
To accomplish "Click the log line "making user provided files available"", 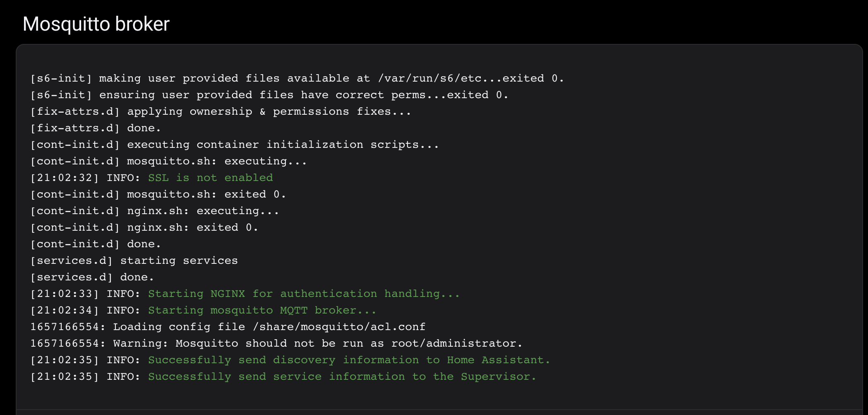I will (297, 78).
